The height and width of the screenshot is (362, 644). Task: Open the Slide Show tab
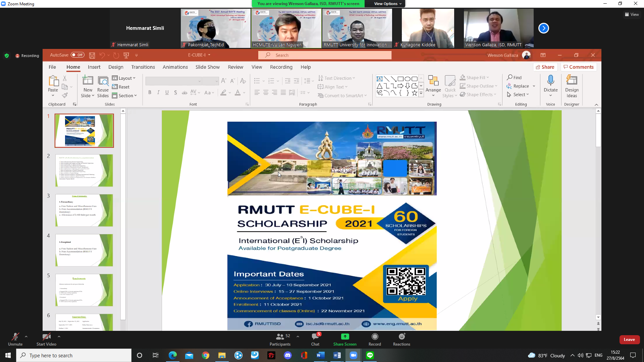[x=207, y=67]
